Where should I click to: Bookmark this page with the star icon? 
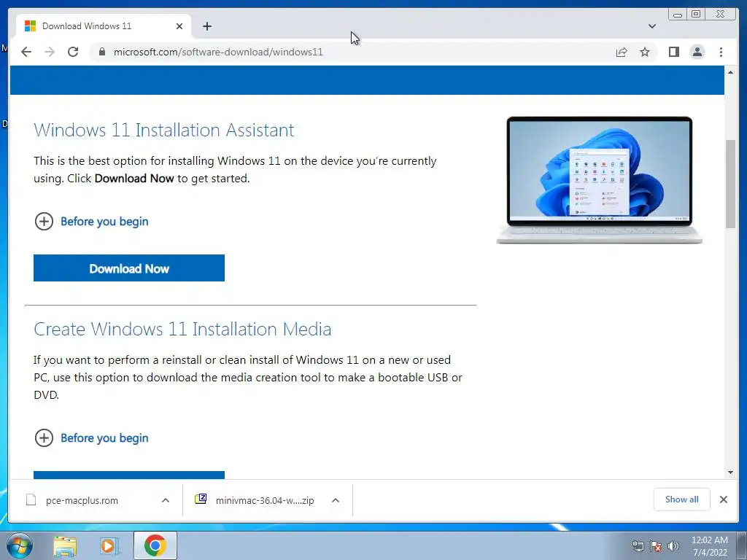coord(645,52)
